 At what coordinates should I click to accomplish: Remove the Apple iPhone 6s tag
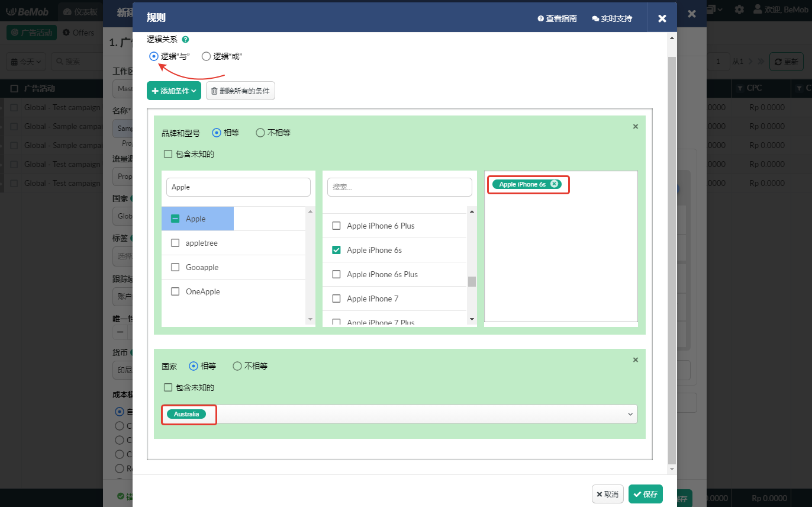point(554,184)
